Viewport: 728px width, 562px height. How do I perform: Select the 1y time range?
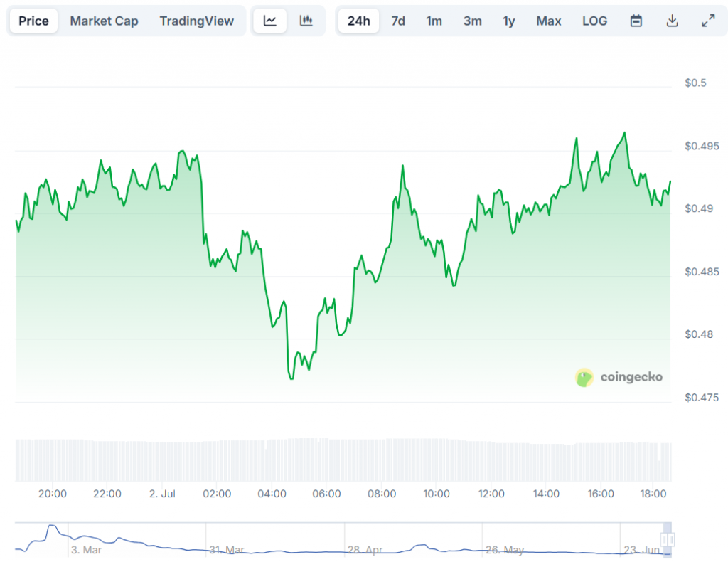(509, 21)
